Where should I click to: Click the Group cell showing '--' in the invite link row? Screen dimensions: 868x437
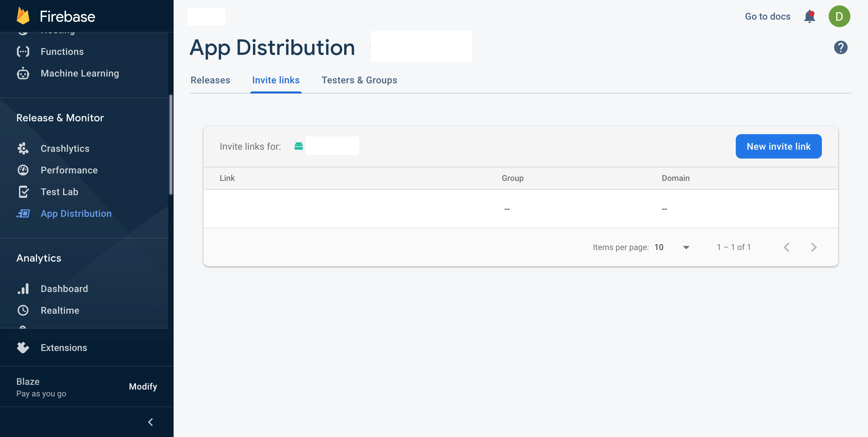(x=507, y=209)
